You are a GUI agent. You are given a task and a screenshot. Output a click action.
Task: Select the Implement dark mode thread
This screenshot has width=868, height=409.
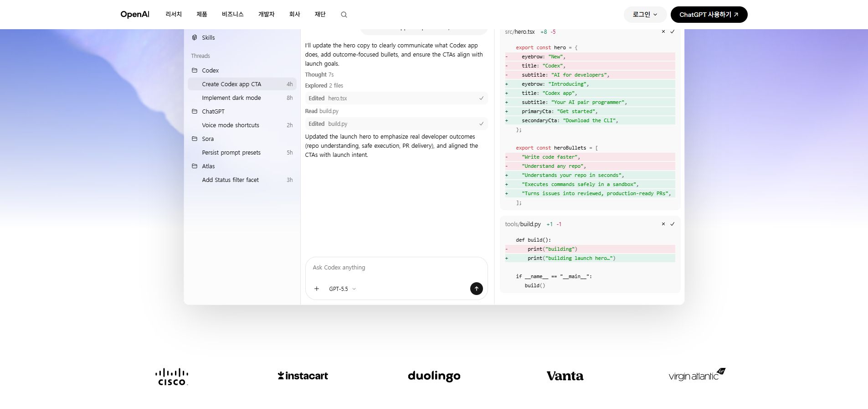pyautogui.click(x=242, y=98)
